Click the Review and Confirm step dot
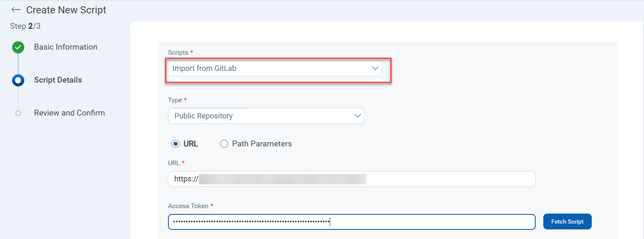The width and height of the screenshot is (644, 239). pos(18,113)
